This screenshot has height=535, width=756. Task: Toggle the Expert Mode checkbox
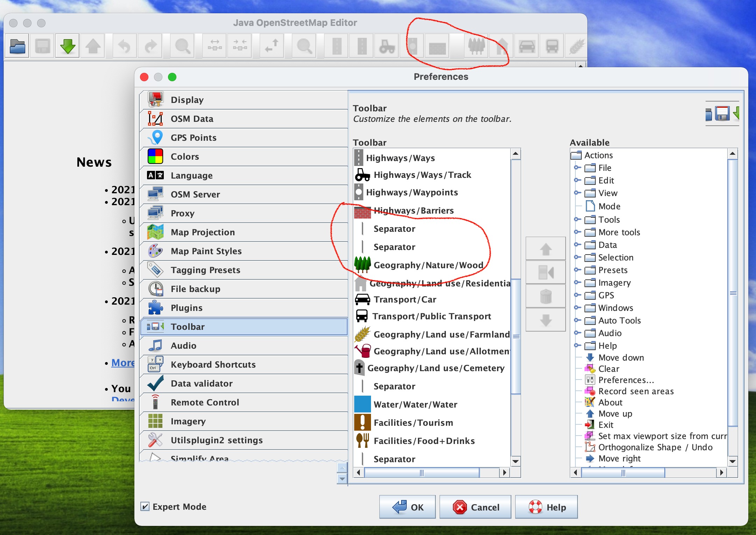click(145, 506)
